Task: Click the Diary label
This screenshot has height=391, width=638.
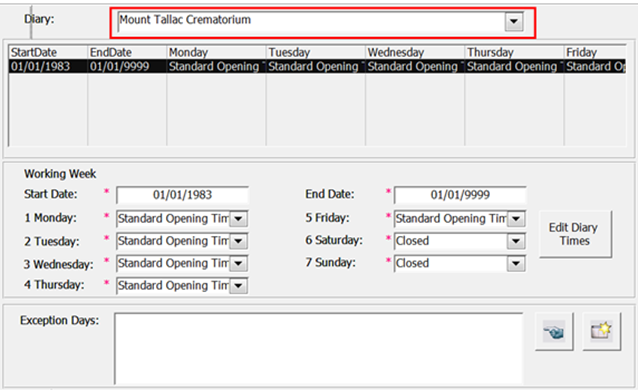Action: pos(39,19)
